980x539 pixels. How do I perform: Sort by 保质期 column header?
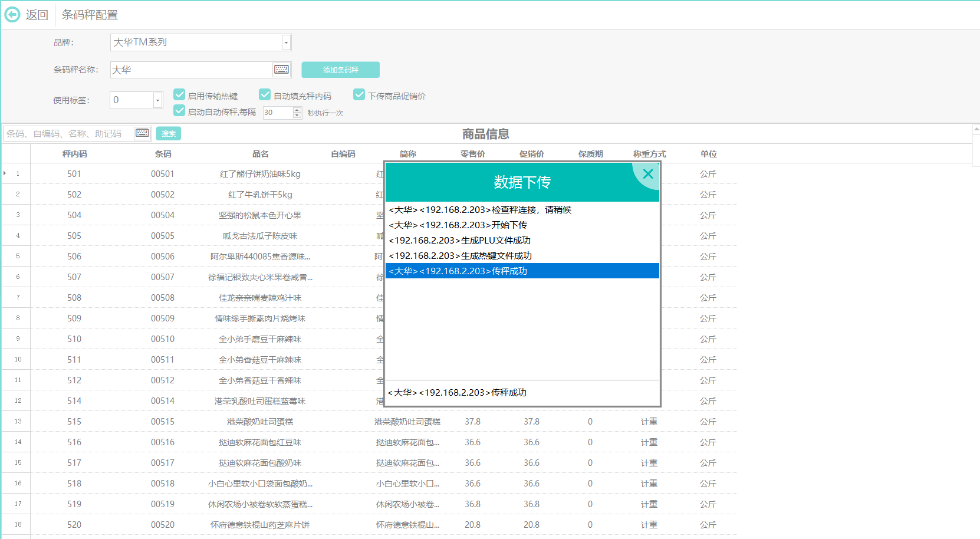(x=590, y=154)
